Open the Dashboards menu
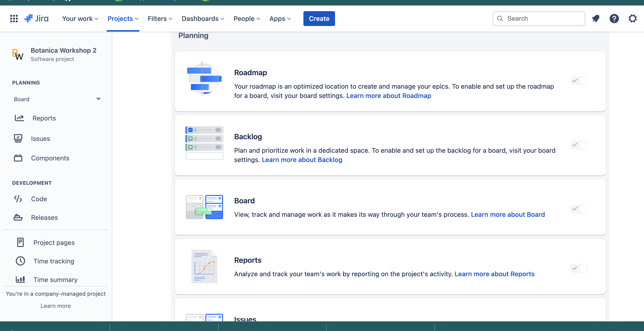Image resolution: width=644 pixels, height=331 pixels. (203, 19)
